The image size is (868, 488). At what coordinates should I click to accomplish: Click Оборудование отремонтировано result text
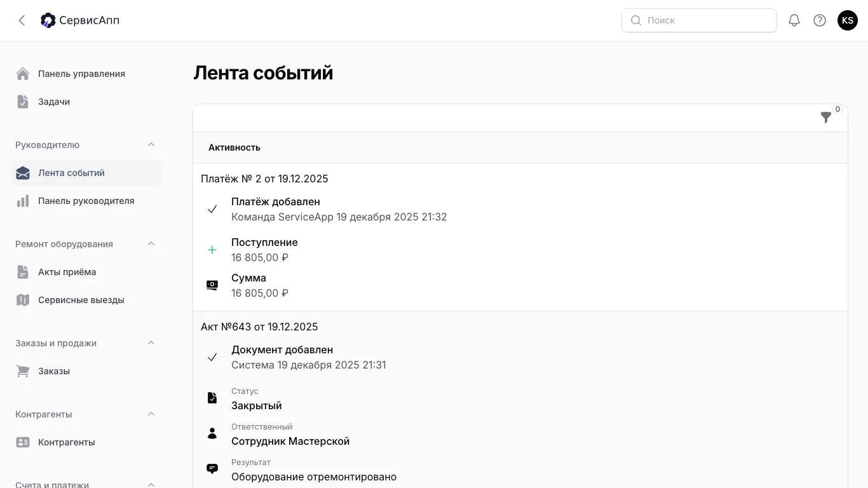click(x=314, y=477)
